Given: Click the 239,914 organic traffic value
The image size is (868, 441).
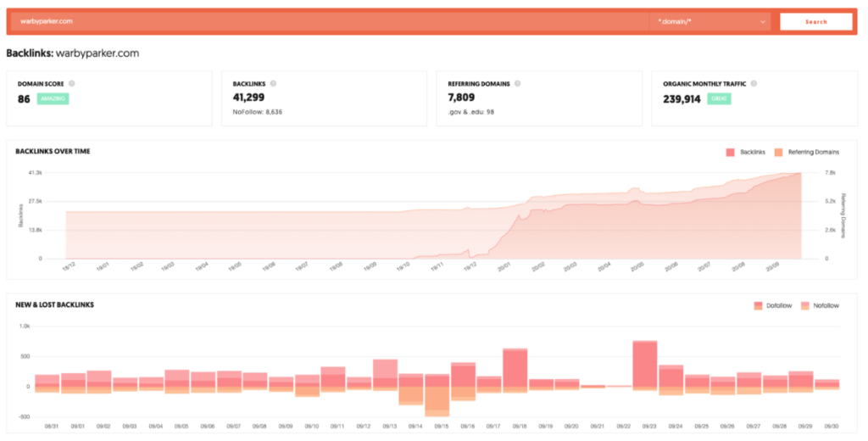Looking at the screenshot, I should click(682, 99).
